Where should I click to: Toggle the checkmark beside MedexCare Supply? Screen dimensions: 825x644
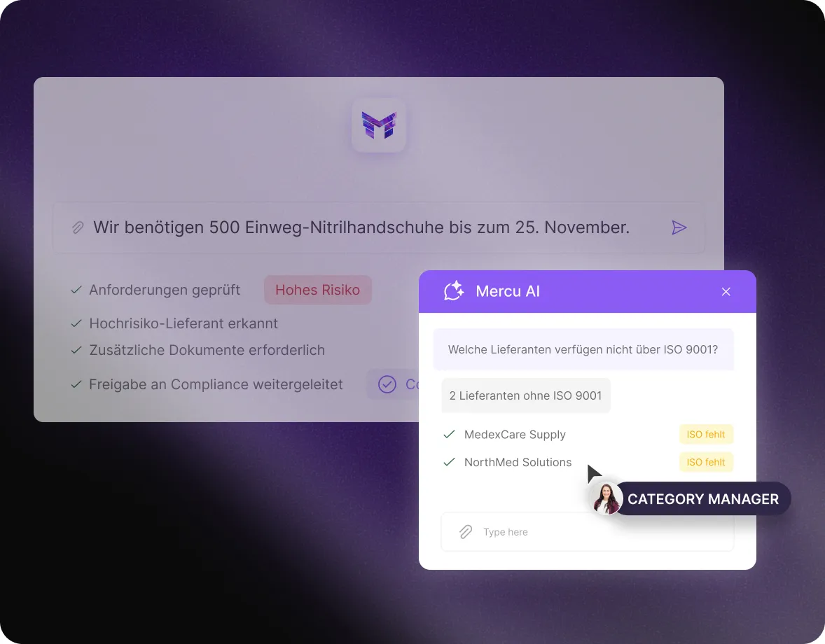449,434
